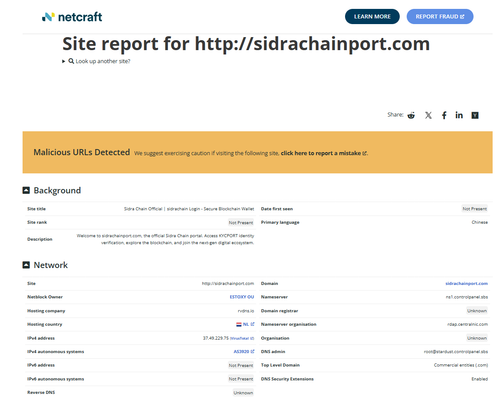
Task: Open the sidrachainport.com domain link
Action: point(466,284)
